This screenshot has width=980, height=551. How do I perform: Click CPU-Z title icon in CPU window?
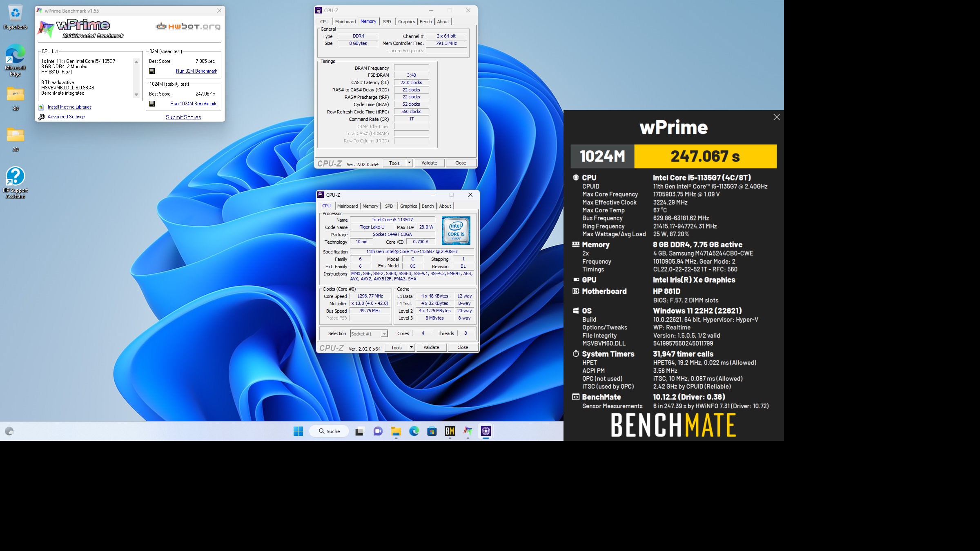[x=321, y=195]
